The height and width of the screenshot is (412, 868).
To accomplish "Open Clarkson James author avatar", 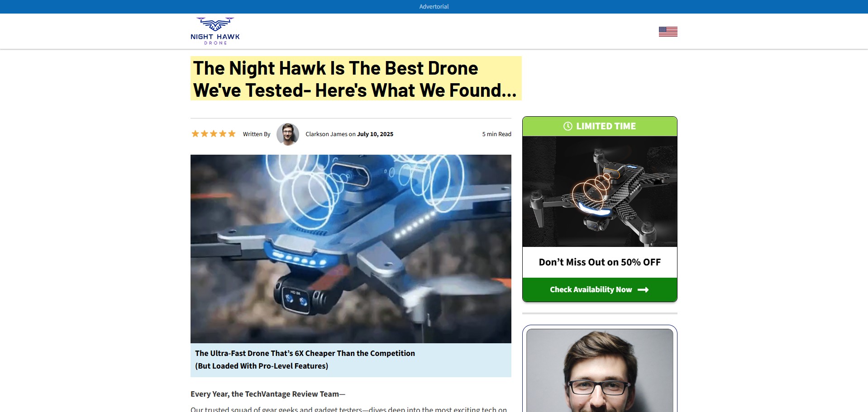I will (288, 134).
